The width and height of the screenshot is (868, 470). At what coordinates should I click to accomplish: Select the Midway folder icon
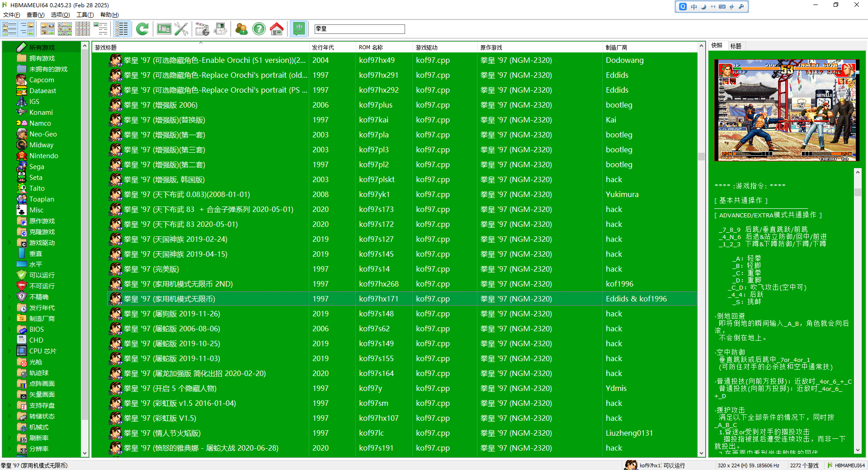click(x=22, y=145)
